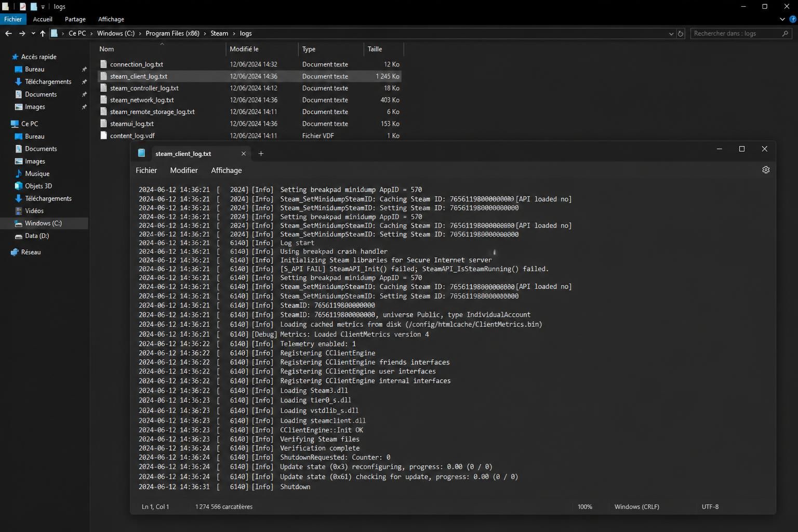Expand the address bar history dropdown
The image size is (798, 532).
tap(671, 34)
